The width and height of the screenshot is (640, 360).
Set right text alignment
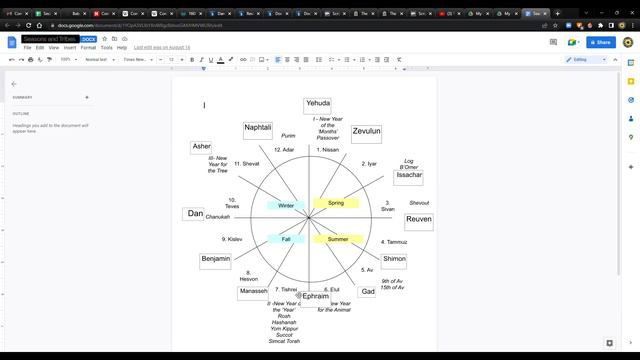[297, 60]
